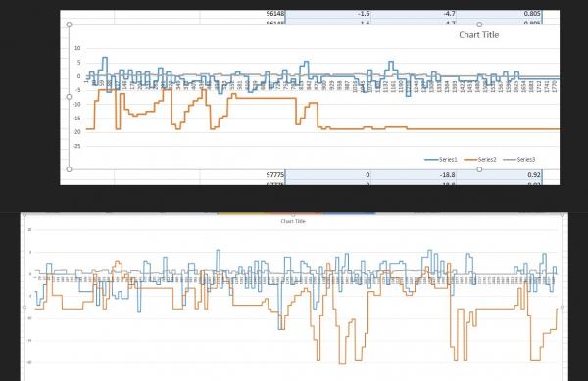The image size is (588, 381).
Task: Select top row cell with value -1.6
Action: (328, 14)
